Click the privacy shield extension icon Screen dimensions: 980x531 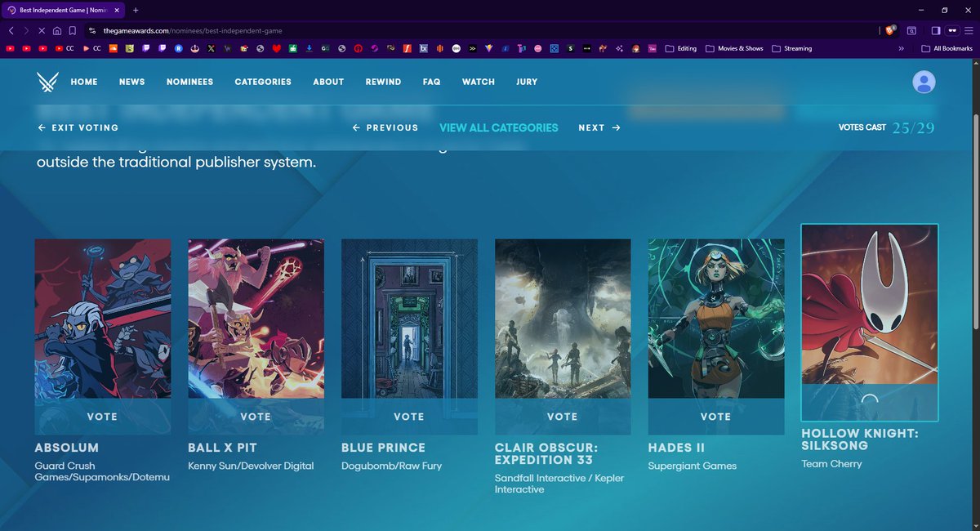890,31
